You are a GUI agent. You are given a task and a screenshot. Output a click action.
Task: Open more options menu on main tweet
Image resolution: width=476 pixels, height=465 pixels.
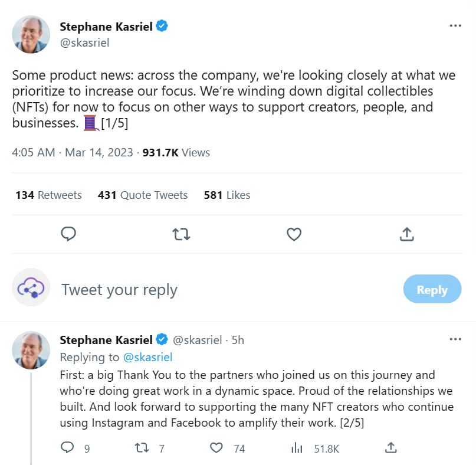(455, 26)
